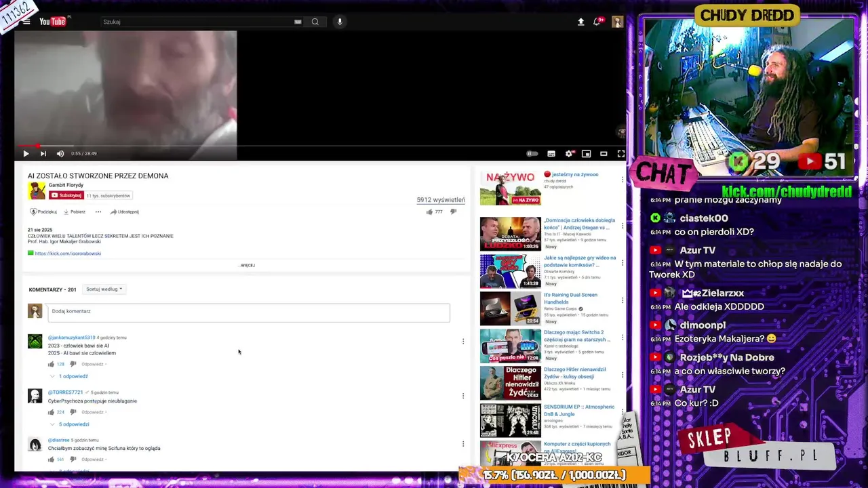Open menu for 'Dominacja człowieka' video

click(623, 226)
